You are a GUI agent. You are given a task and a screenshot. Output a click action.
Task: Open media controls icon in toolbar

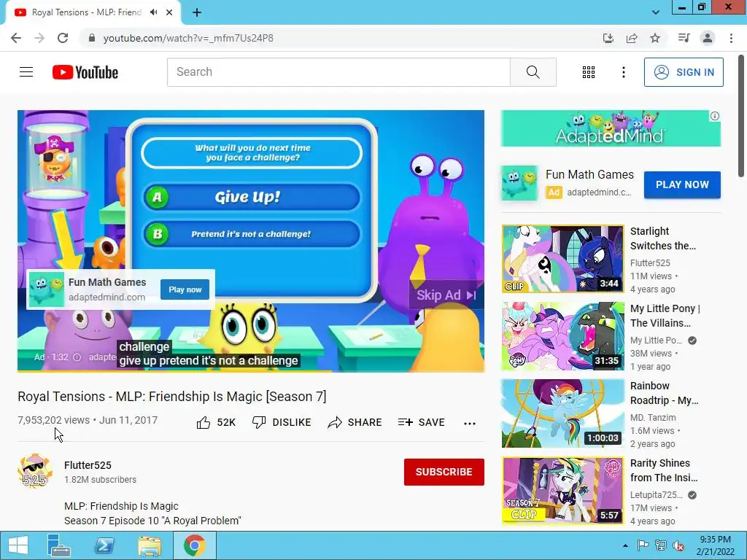point(684,38)
